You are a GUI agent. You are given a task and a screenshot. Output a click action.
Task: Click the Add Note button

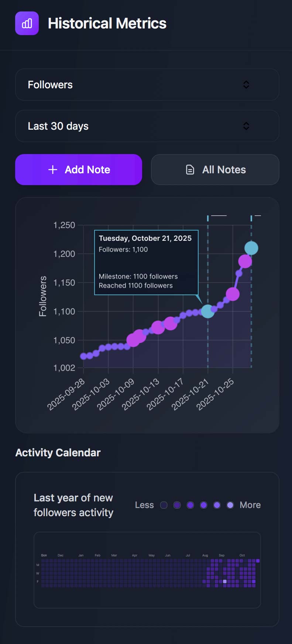pos(78,170)
